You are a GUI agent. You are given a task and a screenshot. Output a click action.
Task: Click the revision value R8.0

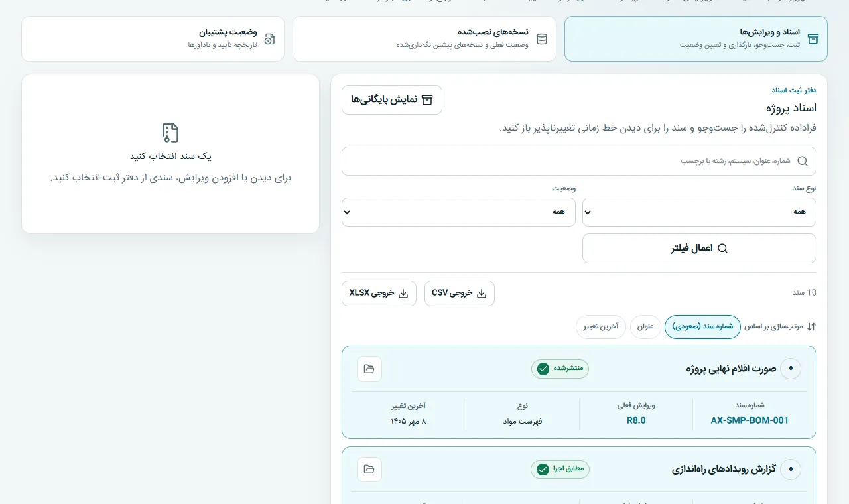point(636,420)
